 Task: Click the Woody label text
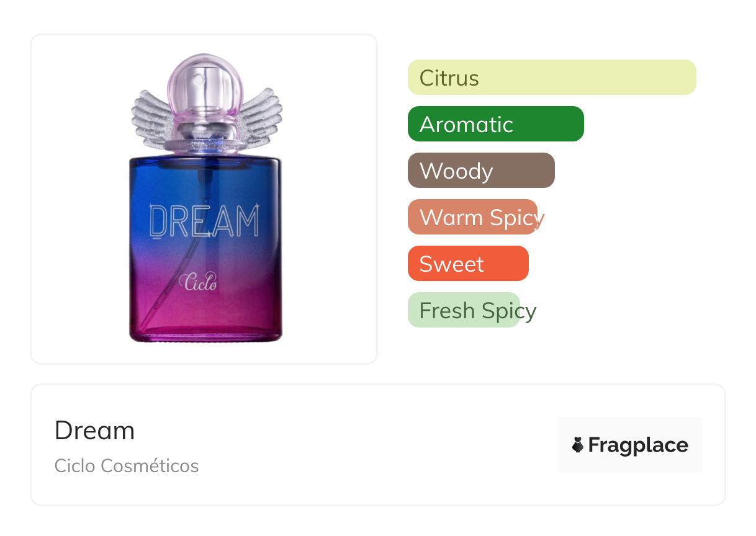[x=456, y=171]
